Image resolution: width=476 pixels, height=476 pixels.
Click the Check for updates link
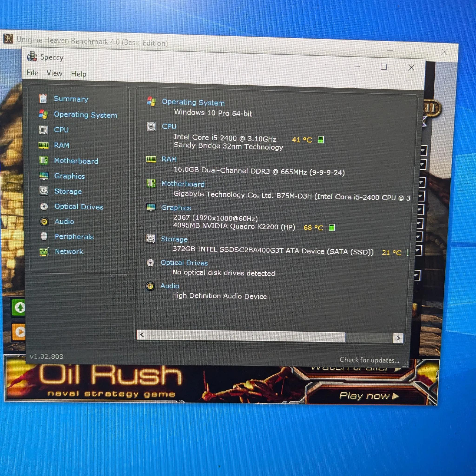point(370,360)
